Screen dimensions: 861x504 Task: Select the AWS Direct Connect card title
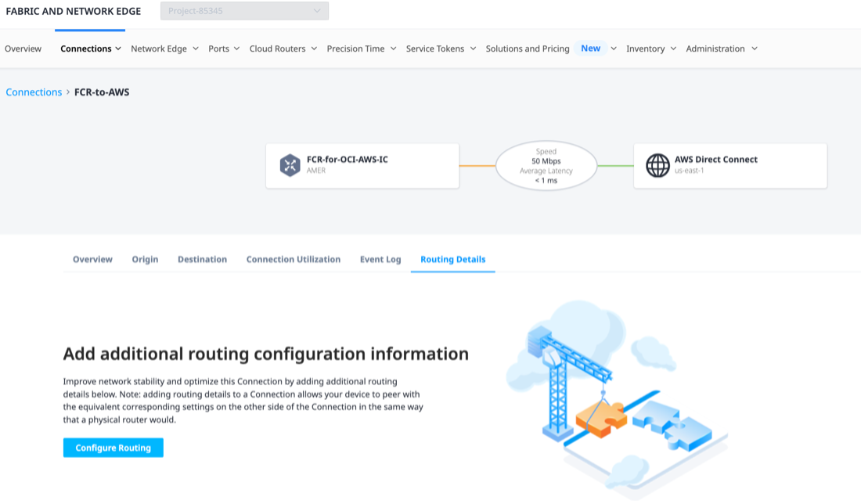[x=715, y=159]
